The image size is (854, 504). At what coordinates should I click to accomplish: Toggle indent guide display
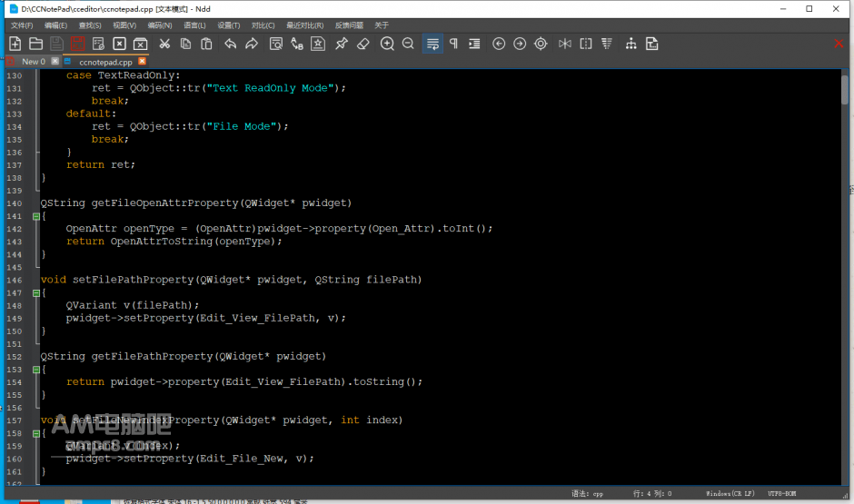[474, 44]
